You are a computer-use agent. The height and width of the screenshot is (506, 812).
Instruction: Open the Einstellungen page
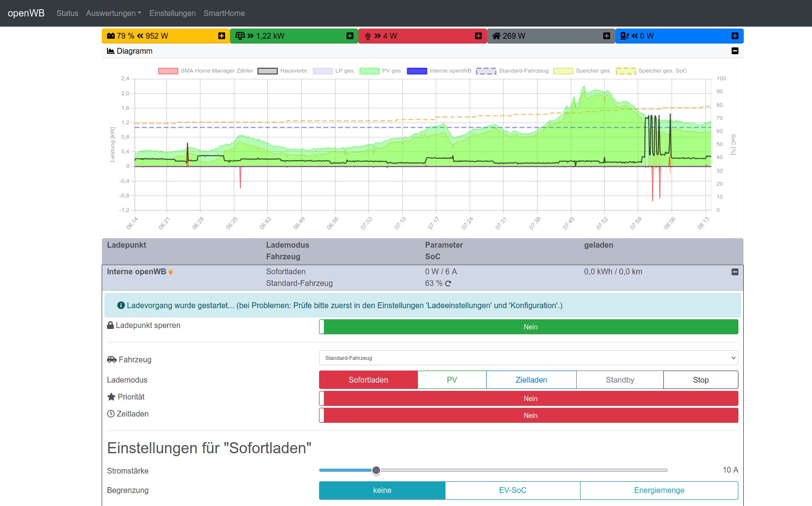coord(172,13)
